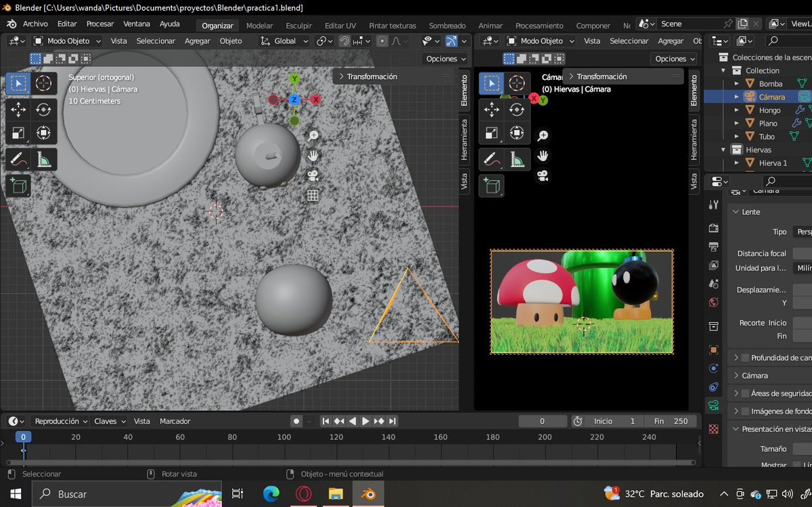Open the Render properties tab icon

(x=713, y=228)
